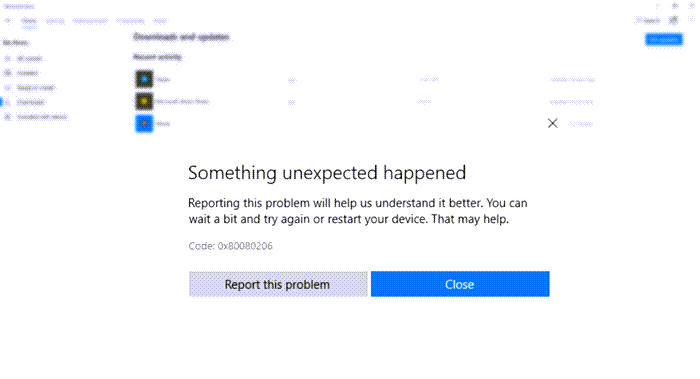Switch to the Gaming tab

coord(55,21)
